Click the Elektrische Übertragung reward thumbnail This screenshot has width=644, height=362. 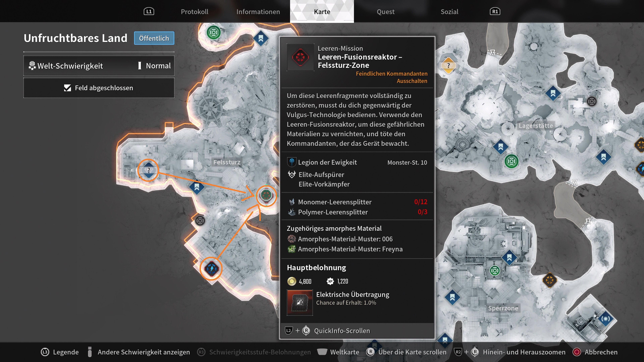tap(300, 302)
